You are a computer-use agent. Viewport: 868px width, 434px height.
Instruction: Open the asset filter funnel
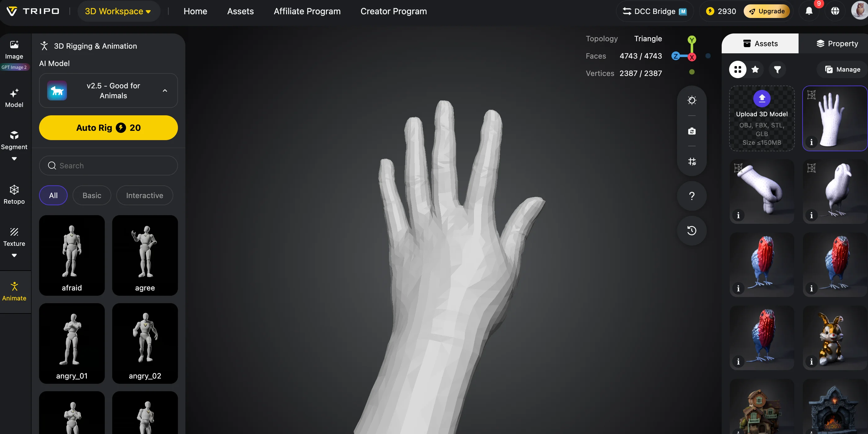777,69
